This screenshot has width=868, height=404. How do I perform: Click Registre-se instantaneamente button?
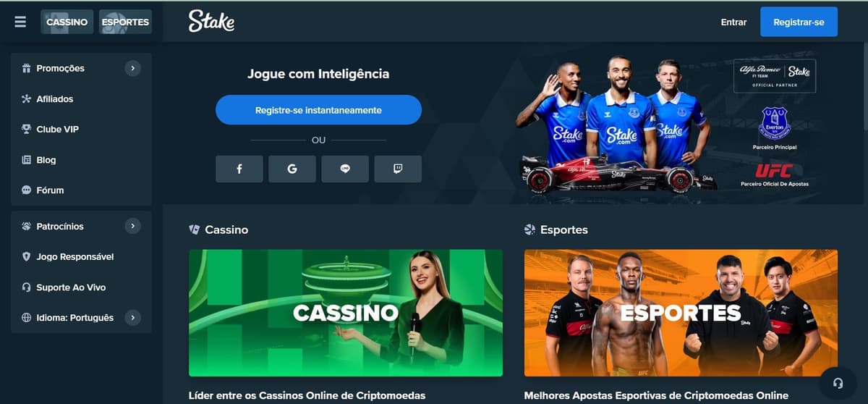(318, 110)
